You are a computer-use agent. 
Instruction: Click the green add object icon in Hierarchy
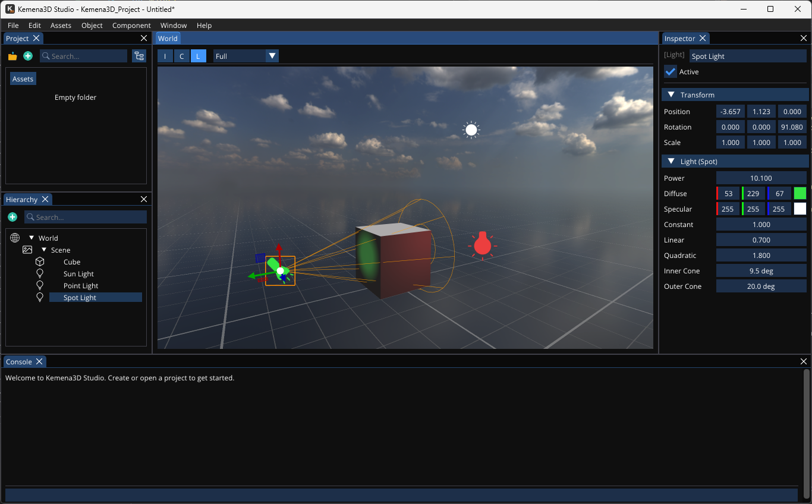click(12, 218)
